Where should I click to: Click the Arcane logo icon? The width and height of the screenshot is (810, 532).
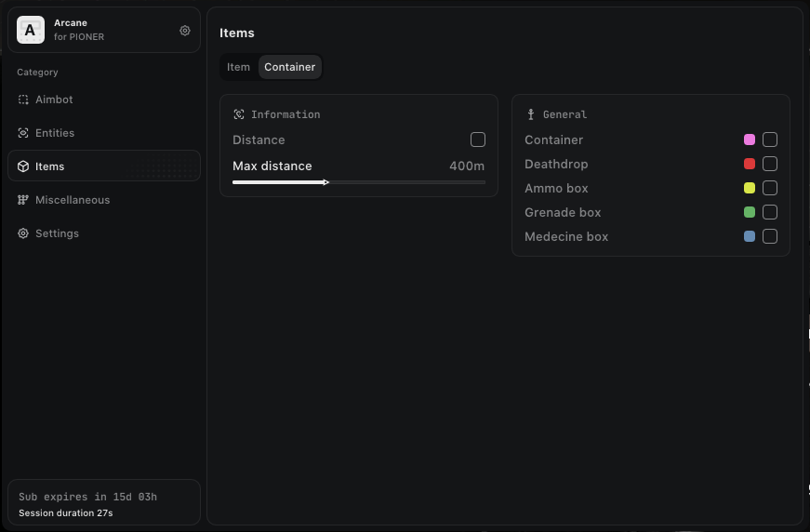point(31,30)
